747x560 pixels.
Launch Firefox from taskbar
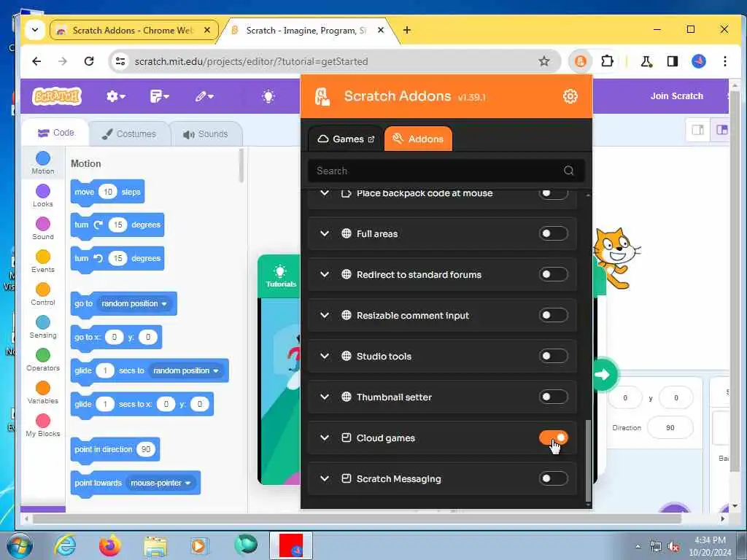(x=109, y=545)
